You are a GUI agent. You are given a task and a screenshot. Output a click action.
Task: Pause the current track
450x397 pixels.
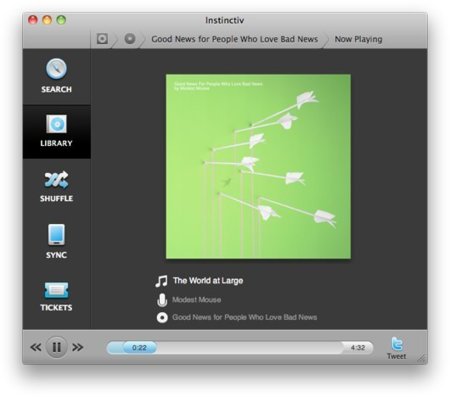pyautogui.click(x=57, y=347)
